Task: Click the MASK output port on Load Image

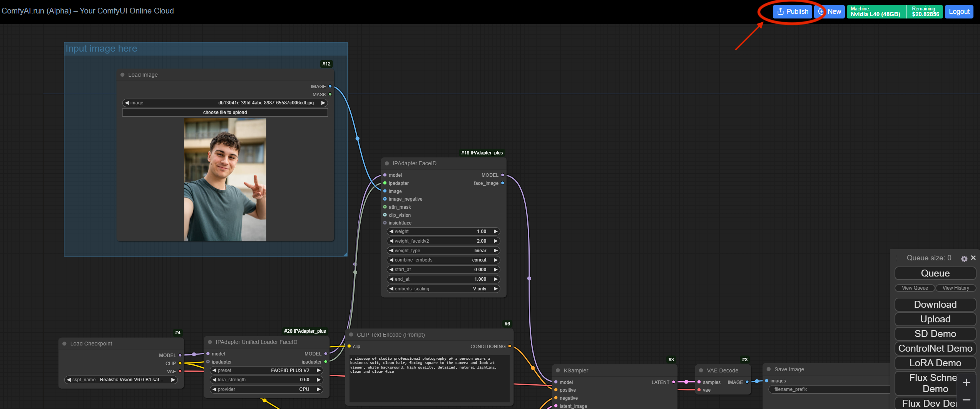Action: [330, 94]
